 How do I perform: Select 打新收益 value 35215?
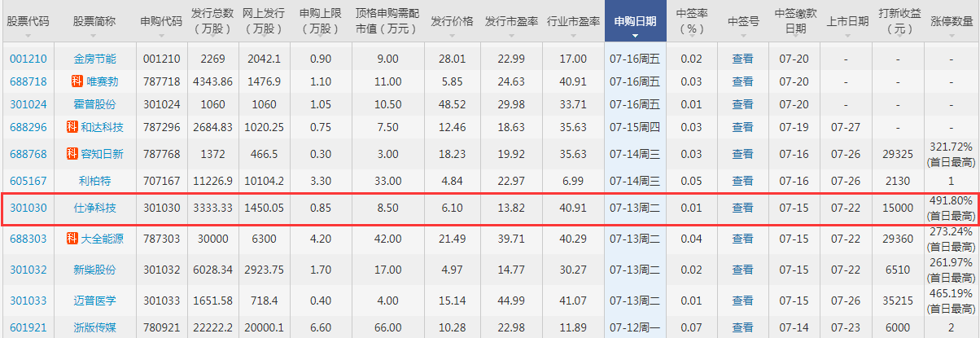tap(899, 301)
